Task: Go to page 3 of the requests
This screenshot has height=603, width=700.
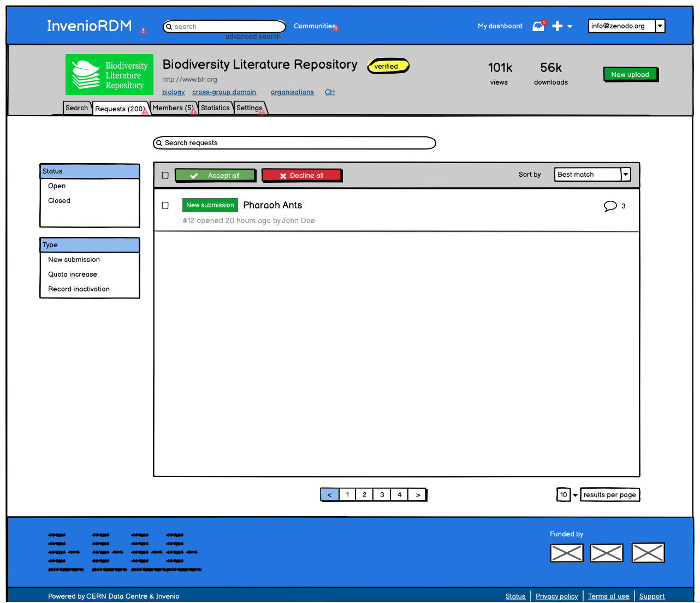Action: 382,494
